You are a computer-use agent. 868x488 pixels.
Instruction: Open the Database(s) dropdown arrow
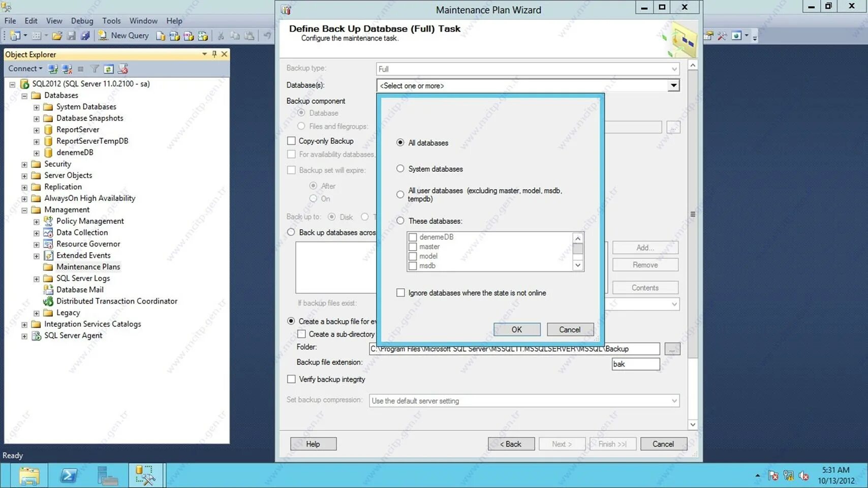(673, 85)
